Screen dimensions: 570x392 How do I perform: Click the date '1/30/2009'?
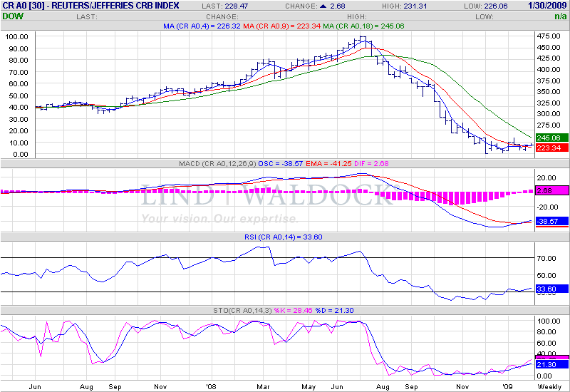pyautogui.click(x=547, y=6)
